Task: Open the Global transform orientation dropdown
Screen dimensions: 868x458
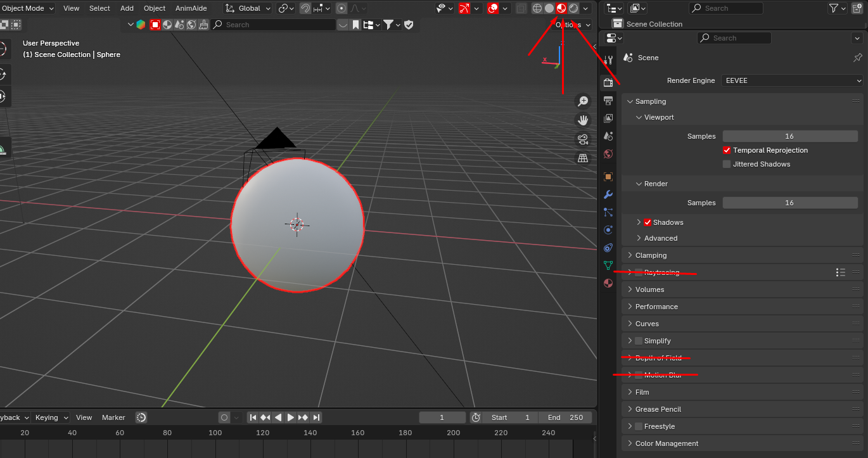Action: click(248, 8)
